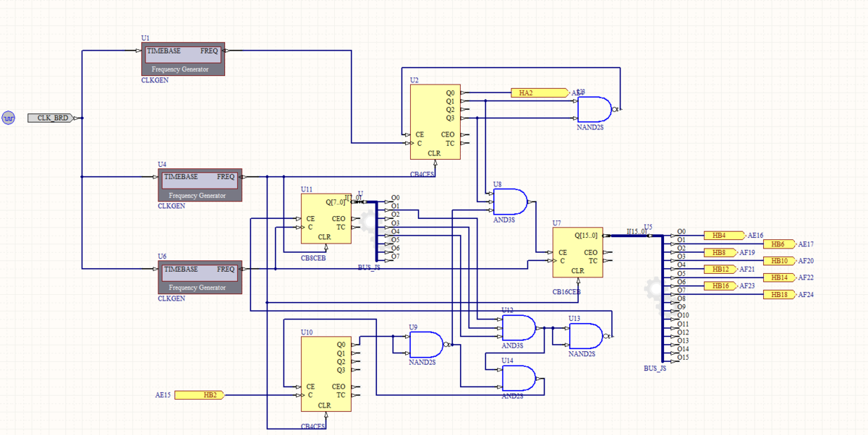
Task: Select the HB2 input port
Action: click(200, 395)
